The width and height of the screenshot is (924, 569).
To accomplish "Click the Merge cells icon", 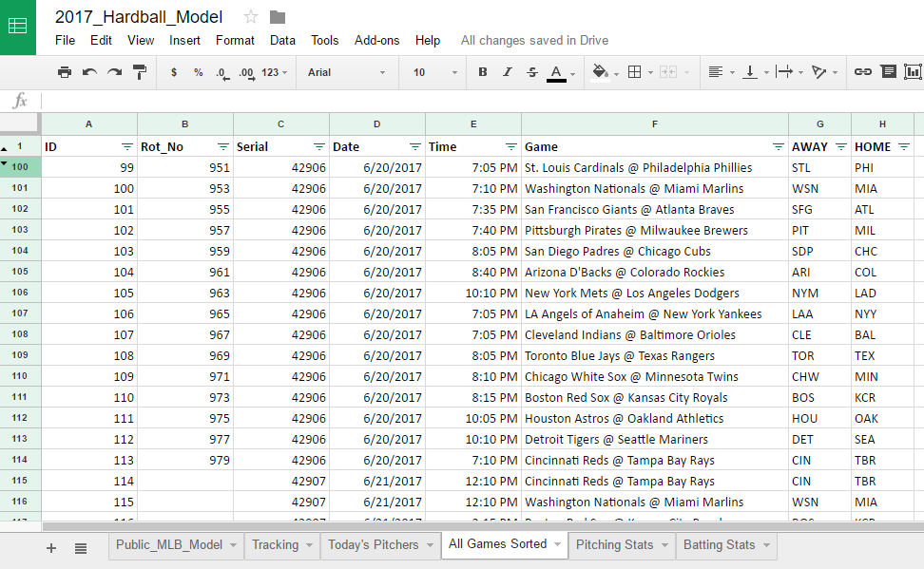I will (x=668, y=72).
